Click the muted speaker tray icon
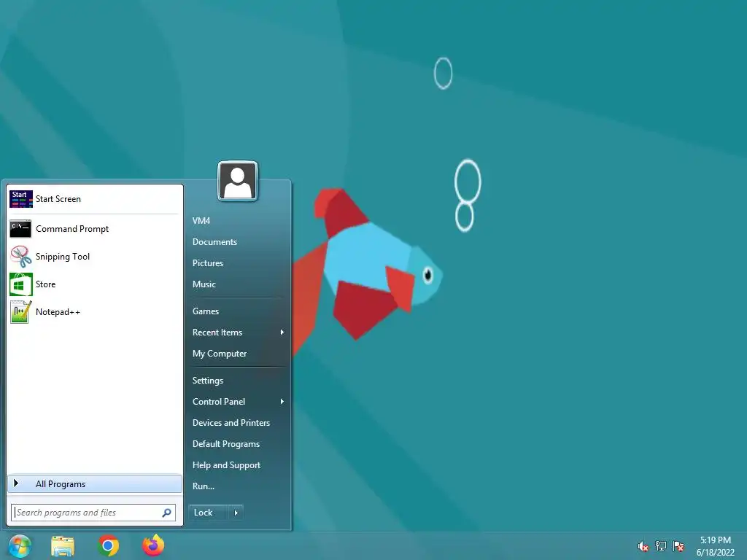Image resolution: width=747 pixels, height=560 pixels. point(643,546)
